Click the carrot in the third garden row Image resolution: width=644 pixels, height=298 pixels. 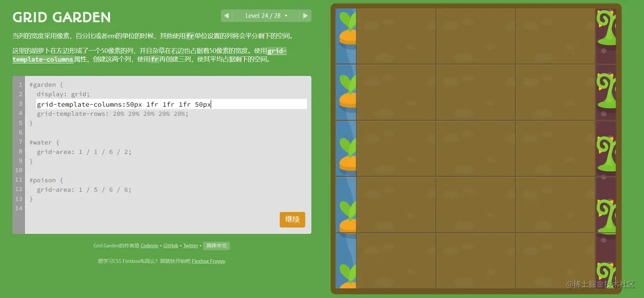(x=348, y=154)
